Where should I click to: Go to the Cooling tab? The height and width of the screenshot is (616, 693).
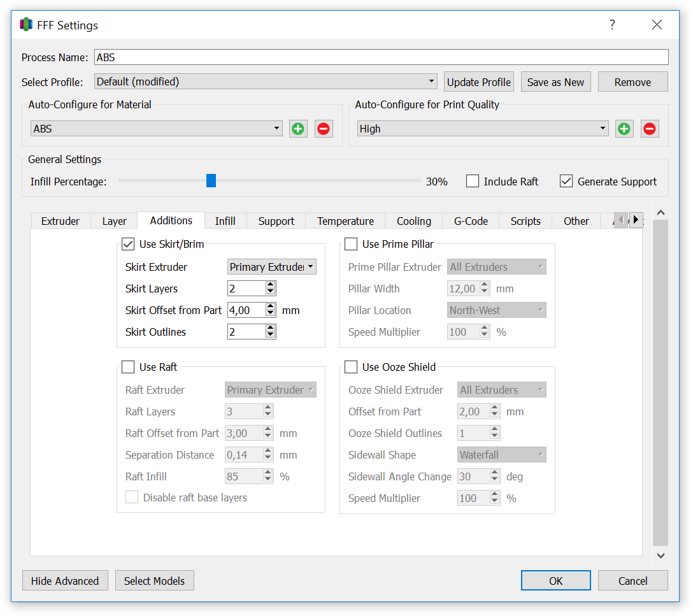(414, 221)
